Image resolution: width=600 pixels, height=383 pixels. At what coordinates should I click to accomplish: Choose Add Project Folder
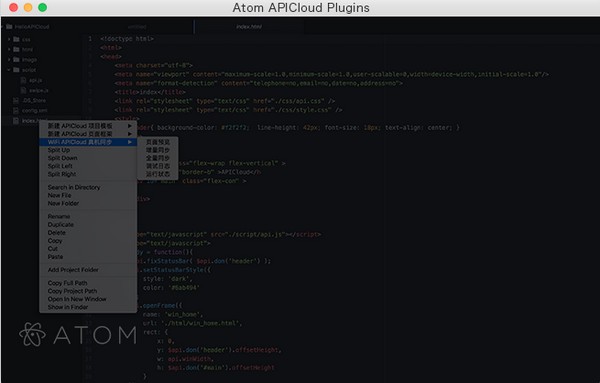pos(88,270)
